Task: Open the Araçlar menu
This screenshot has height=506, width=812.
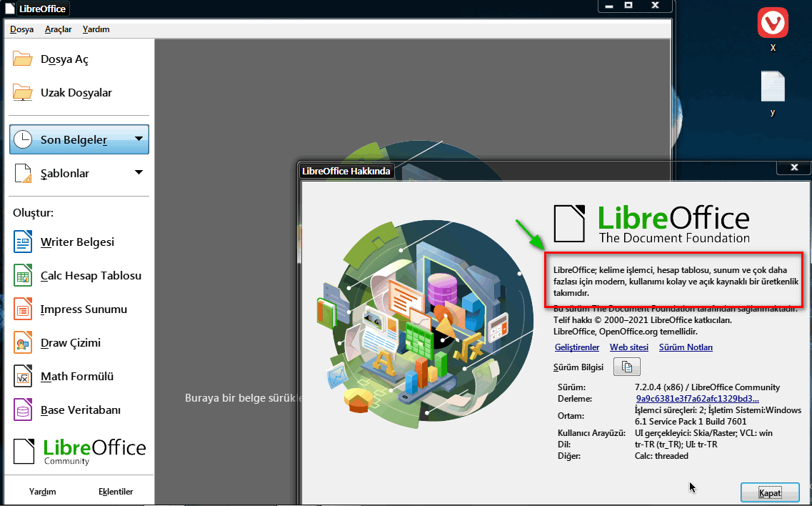Action: (59, 29)
